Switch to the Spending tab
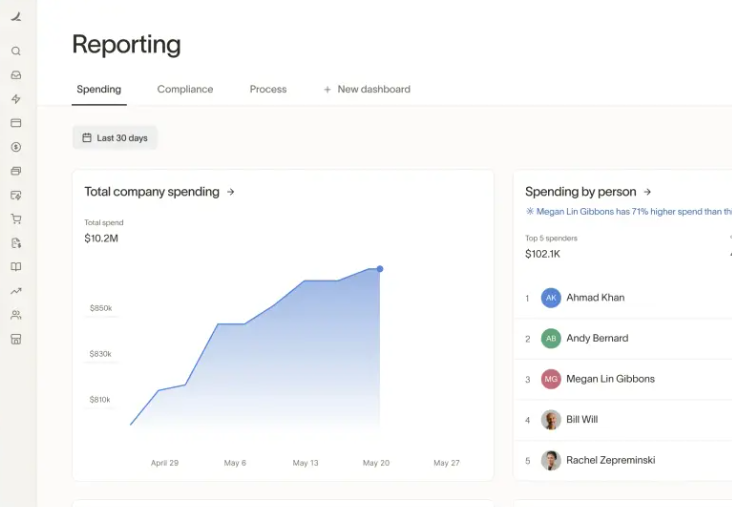The height and width of the screenshot is (507, 732). 99,89
